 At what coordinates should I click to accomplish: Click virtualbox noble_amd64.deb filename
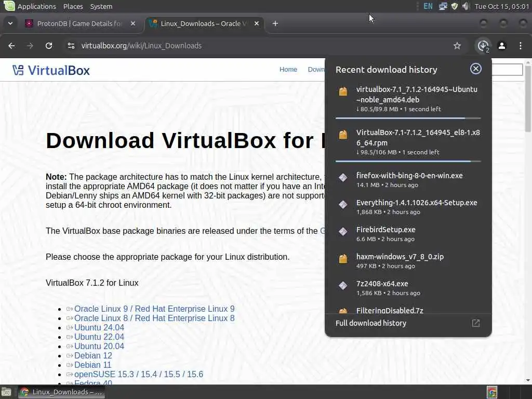pos(417,95)
